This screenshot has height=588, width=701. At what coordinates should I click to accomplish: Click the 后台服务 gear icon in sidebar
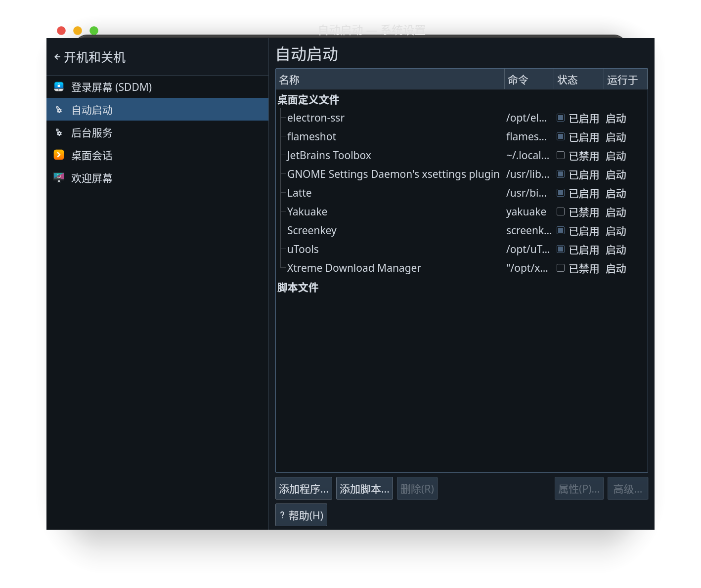click(x=59, y=132)
